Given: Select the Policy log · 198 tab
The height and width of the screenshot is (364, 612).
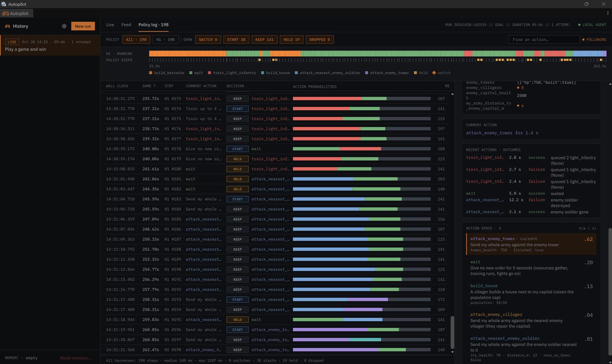Looking at the screenshot, I should point(153,24).
